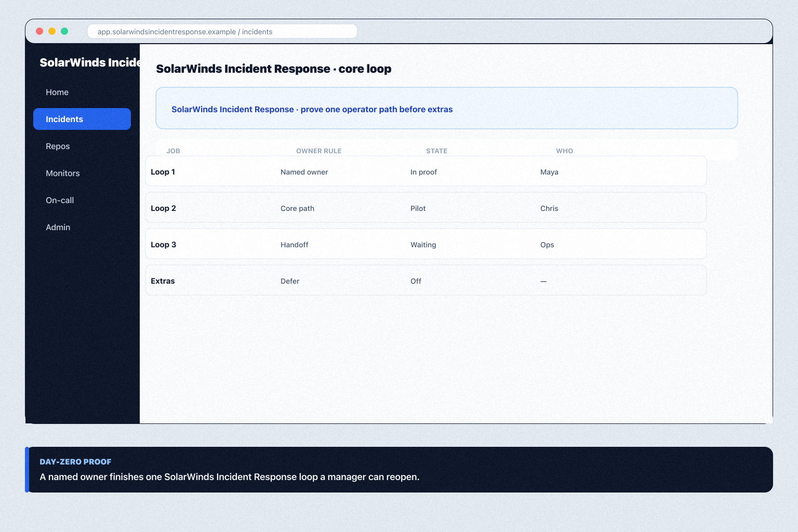Click the JOB column header

(173, 151)
